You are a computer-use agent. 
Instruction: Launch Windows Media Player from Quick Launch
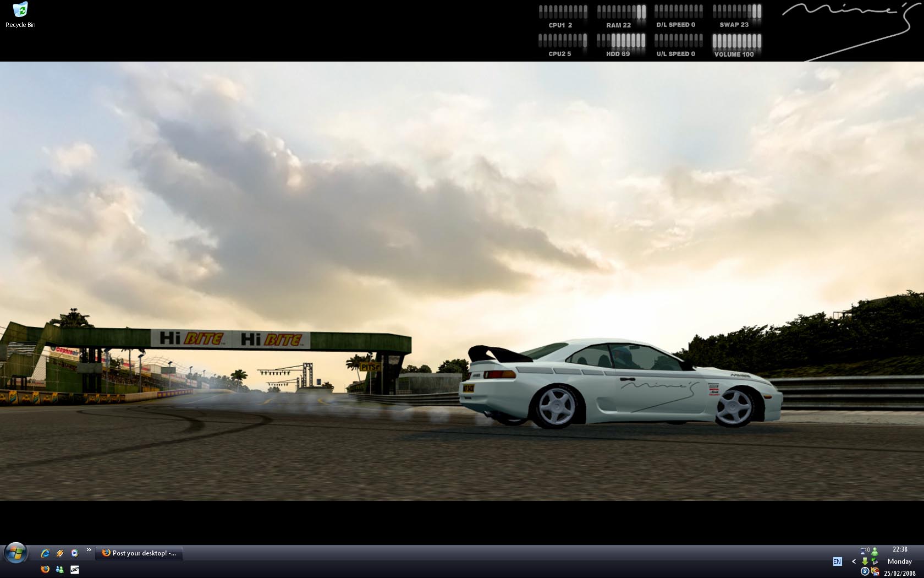pos(75,553)
